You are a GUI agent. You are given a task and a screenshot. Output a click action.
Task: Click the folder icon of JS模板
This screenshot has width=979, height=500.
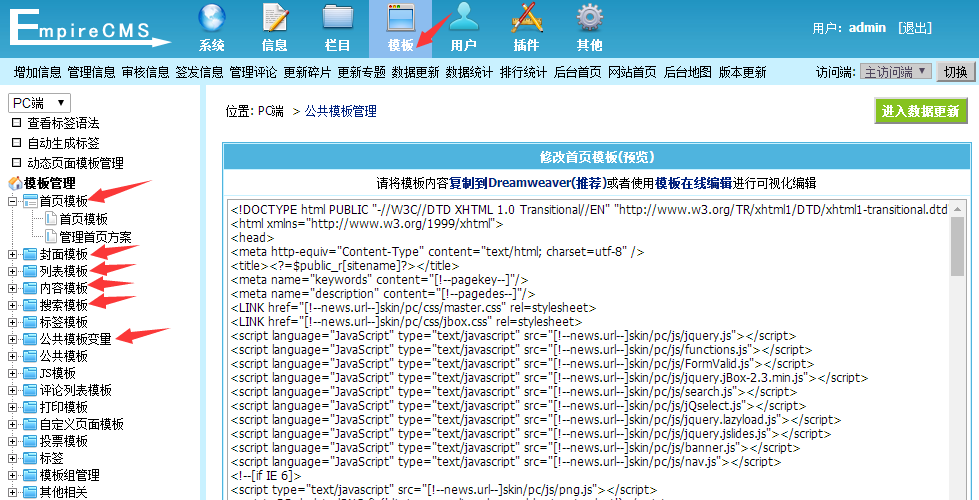coord(29,373)
